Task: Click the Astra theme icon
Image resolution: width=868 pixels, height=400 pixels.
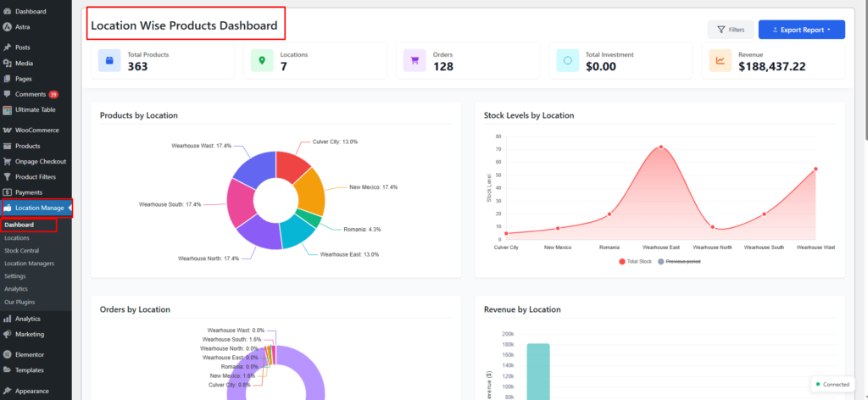Action: point(8,27)
